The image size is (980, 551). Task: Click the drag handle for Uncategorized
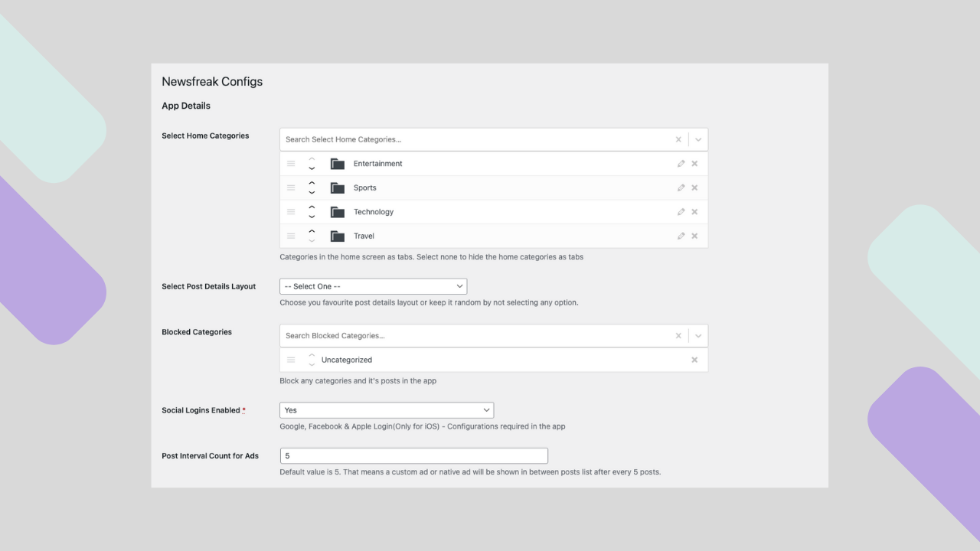291,360
